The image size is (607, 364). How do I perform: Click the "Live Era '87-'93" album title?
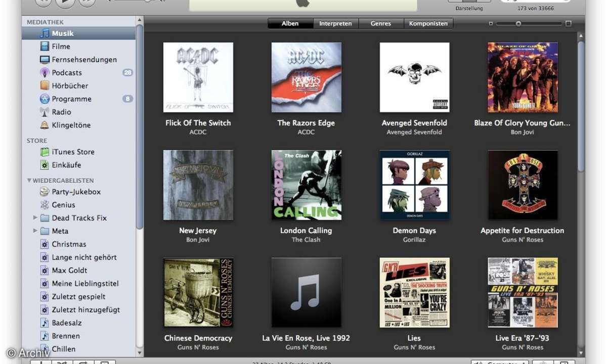coord(523,338)
